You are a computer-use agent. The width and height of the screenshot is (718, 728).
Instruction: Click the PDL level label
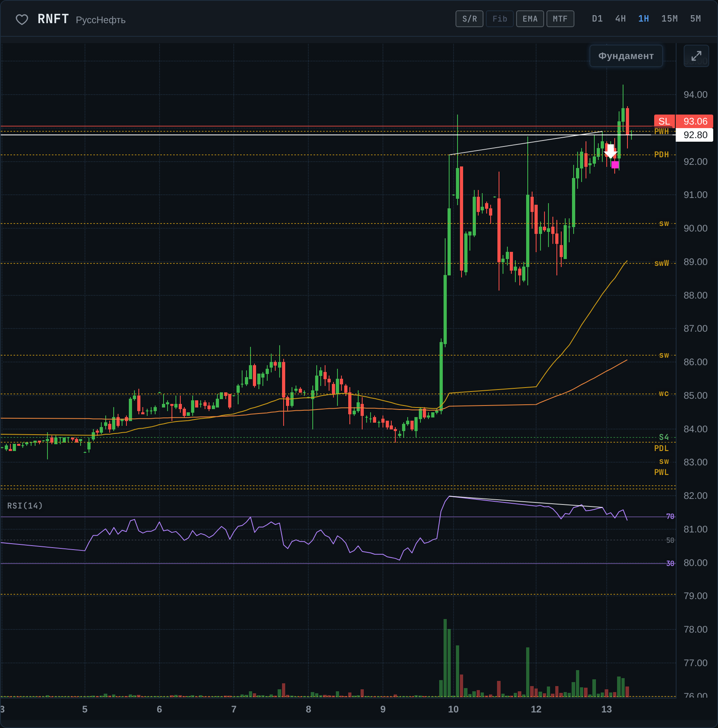click(661, 448)
